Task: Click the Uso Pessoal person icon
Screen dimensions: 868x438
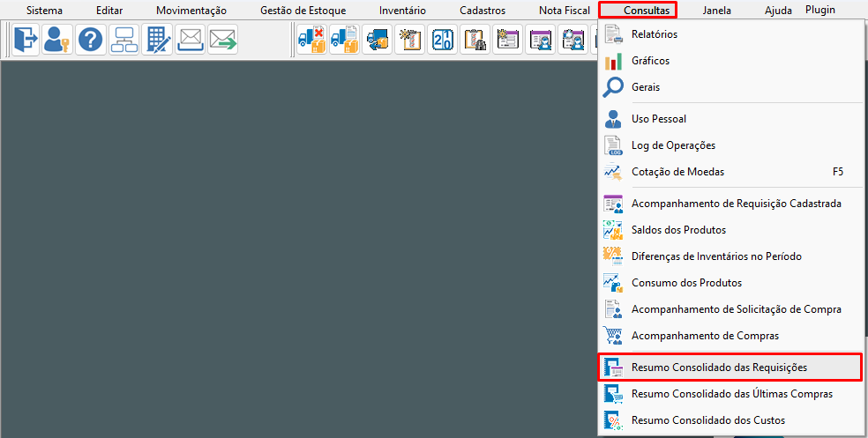Action: tap(613, 119)
